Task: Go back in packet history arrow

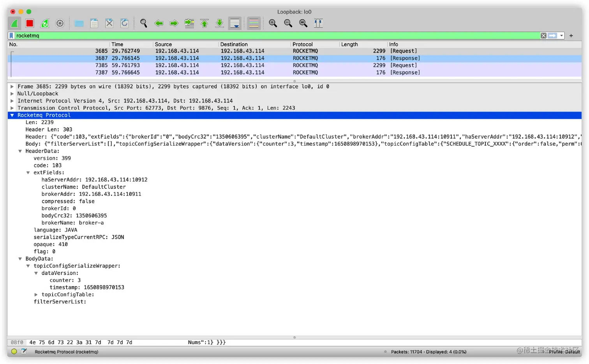Action: 159,23
